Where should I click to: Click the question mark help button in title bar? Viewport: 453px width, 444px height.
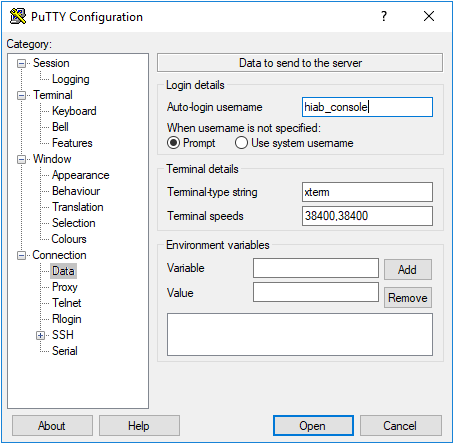coord(384,16)
